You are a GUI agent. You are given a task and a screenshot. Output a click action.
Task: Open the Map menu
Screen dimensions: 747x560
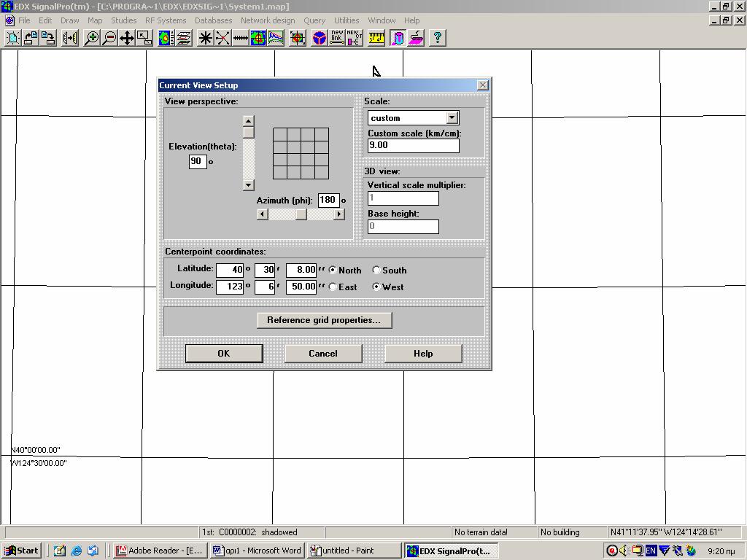95,20
